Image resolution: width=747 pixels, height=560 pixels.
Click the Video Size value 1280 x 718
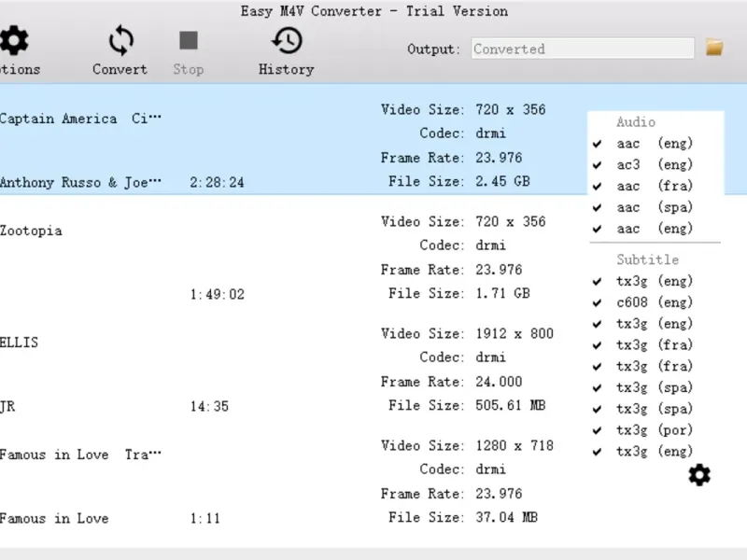pos(514,446)
